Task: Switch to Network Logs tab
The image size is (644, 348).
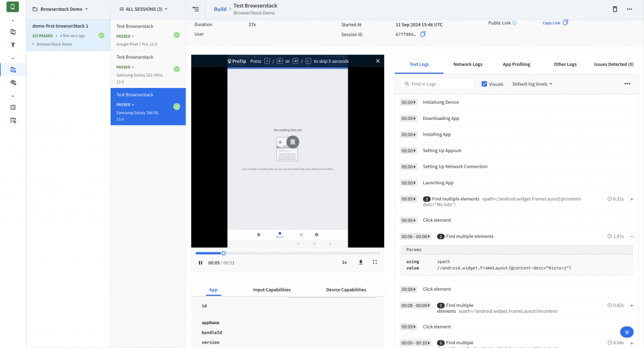Action: [x=468, y=65]
